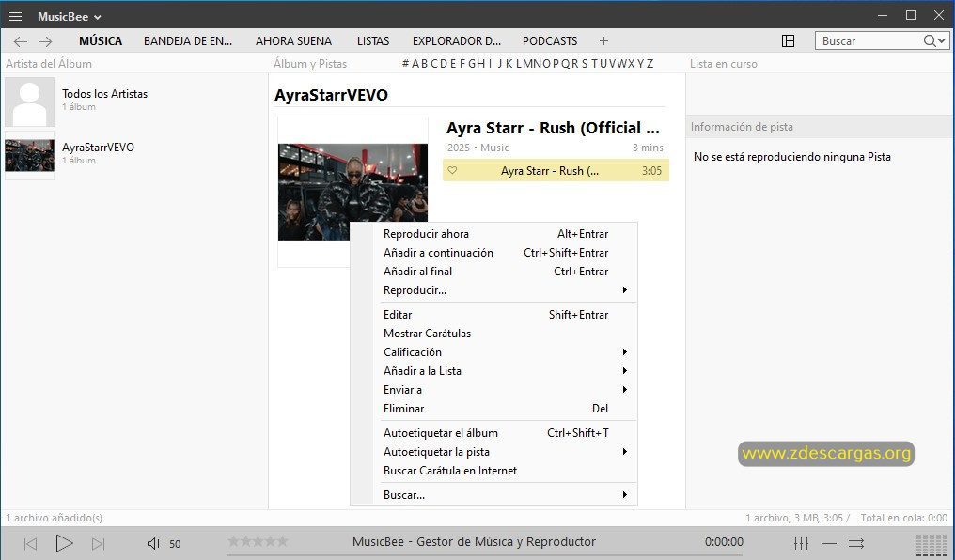Select the Ayra Starr - Rush track row

click(556, 170)
